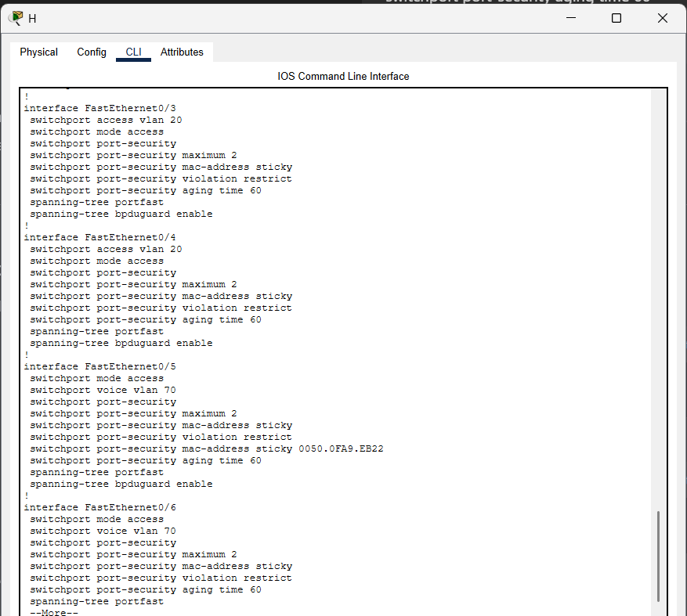
Task: Open the Config tab
Action: pos(91,52)
